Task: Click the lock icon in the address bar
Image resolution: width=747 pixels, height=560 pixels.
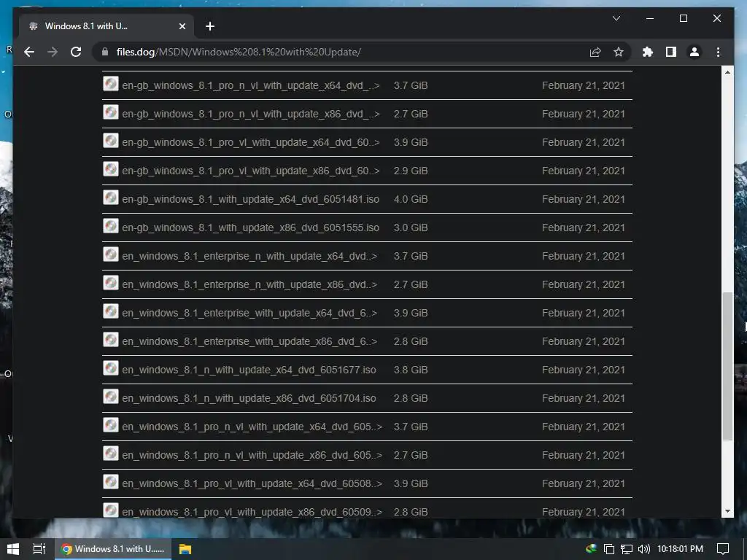Action: click(105, 52)
